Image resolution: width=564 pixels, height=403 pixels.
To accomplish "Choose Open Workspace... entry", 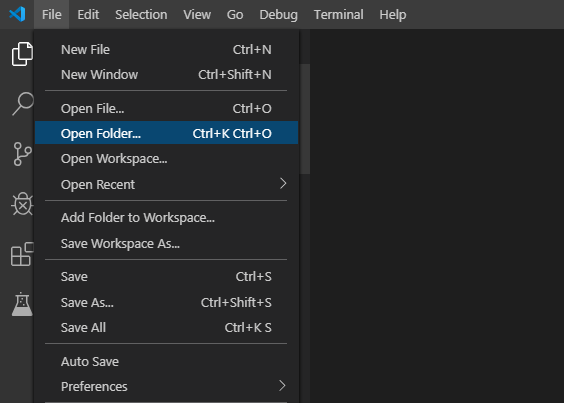I will click(x=166, y=158).
